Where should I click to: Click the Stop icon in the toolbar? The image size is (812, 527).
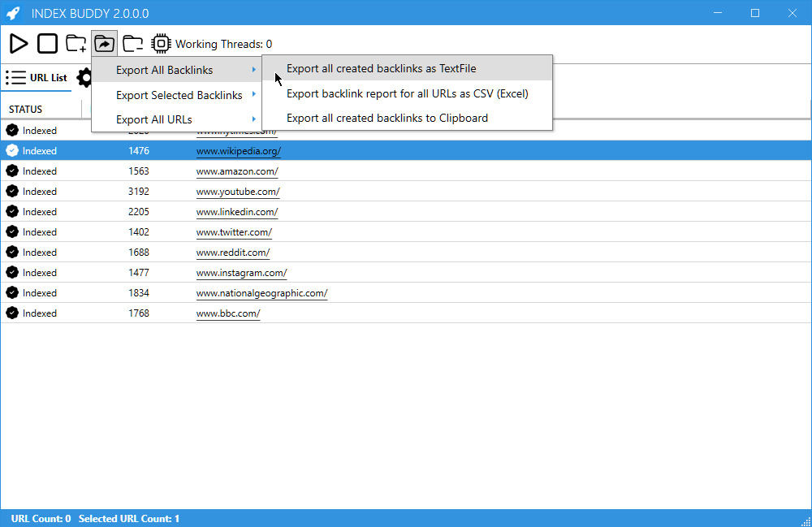point(47,43)
